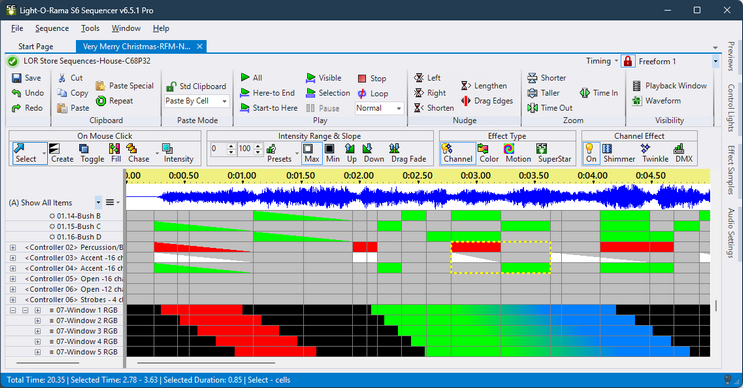Viewport: 743px width, 388px height.
Task: Open the Sequence menu
Action: coord(52,28)
